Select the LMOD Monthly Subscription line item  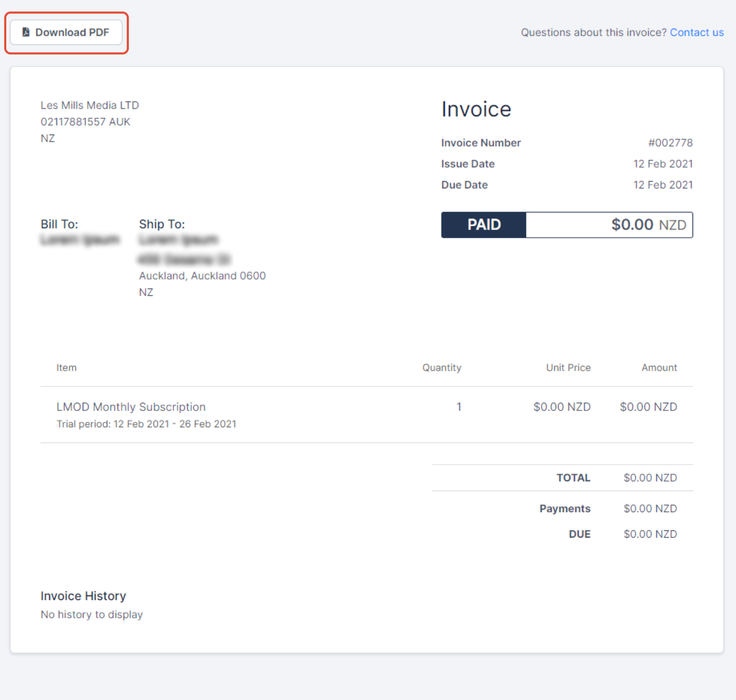click(131, 407)
